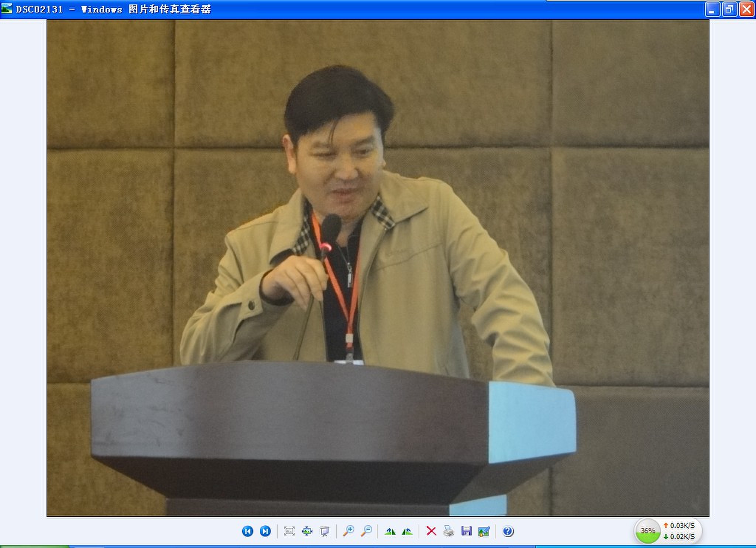Click the viewer icon in the title bar
The width and height of the screenshot is (756, 548).
6,8
